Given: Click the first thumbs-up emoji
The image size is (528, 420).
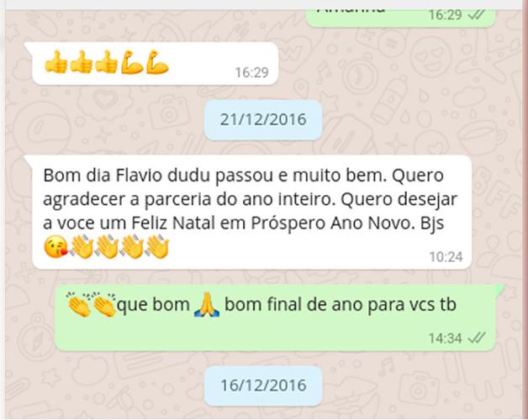Looking at the screenshot, I should point(55,62).
